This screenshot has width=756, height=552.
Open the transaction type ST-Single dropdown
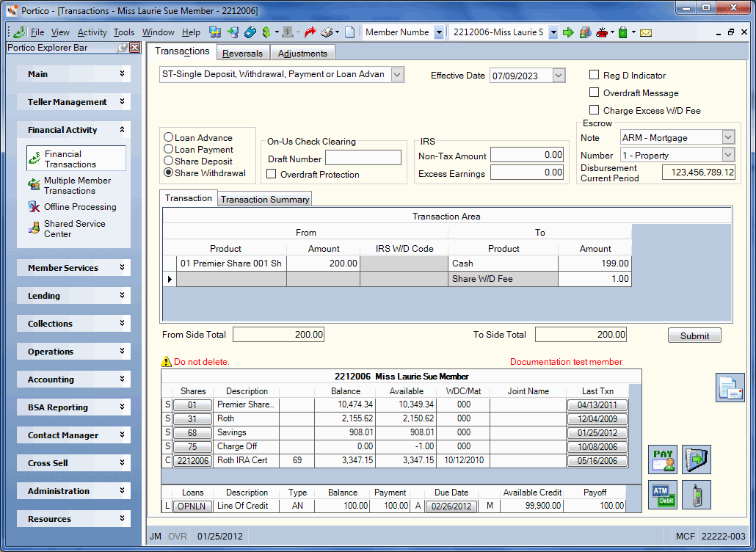click(397, 75)
